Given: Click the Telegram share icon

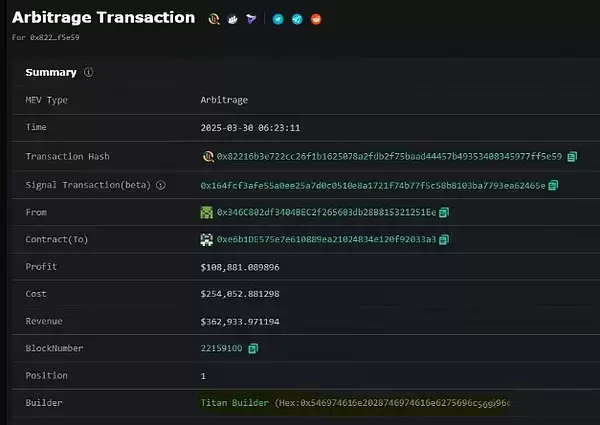Looking at the screenshot, I should point(297,19).
